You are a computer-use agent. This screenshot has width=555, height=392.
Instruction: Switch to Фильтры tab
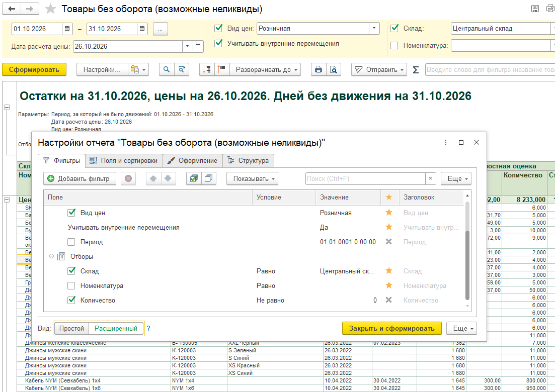click(x=61, y=160)
